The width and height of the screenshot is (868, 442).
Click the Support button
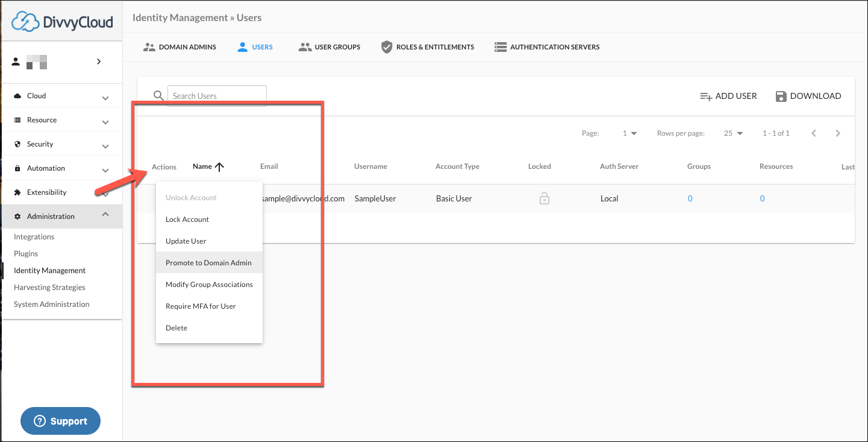(60, 421)
